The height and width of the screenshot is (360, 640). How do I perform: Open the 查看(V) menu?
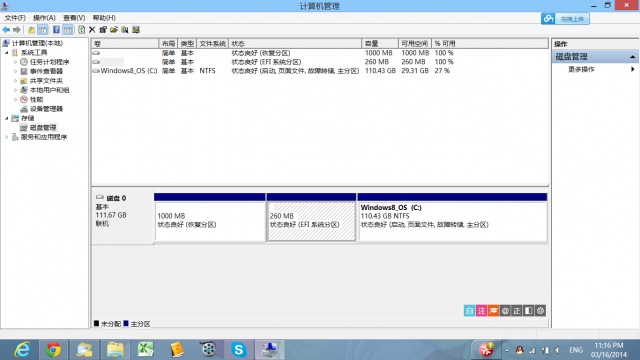[x=74, y=18]
